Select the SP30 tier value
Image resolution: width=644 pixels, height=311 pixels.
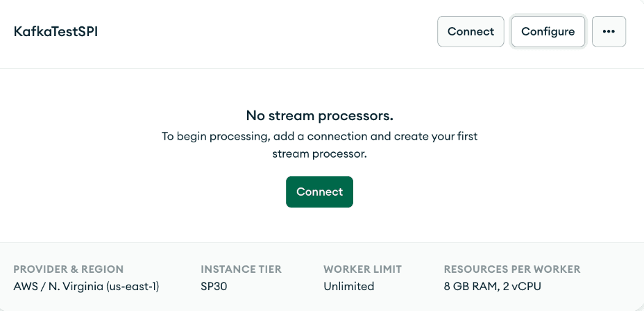pyautogui.click(x=214, y=286)
